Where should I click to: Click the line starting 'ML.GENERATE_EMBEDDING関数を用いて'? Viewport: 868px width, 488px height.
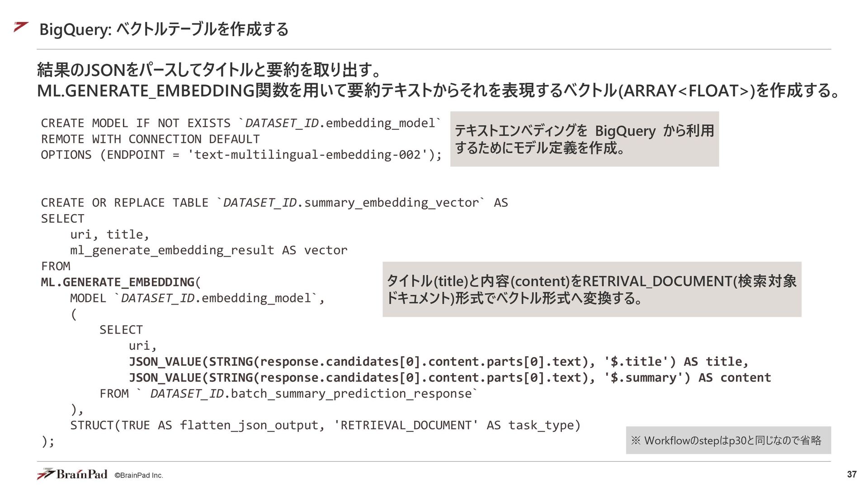point(439,91)
